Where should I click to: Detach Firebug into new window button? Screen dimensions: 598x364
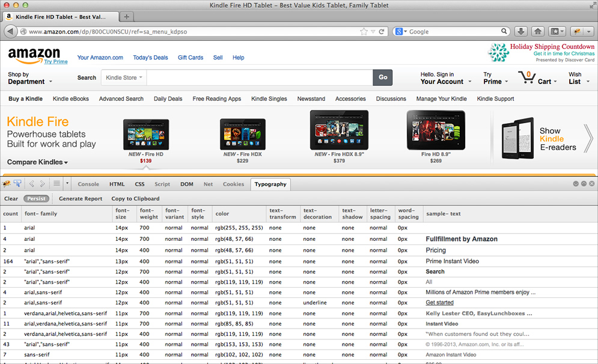point(584,184)
